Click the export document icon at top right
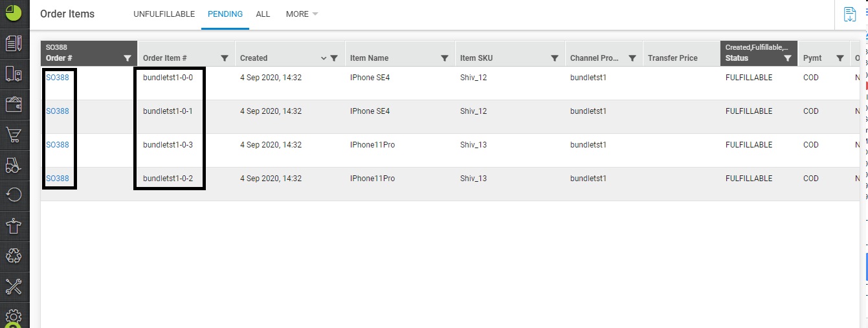The image size is (868, 328). [x=849, y=14]
